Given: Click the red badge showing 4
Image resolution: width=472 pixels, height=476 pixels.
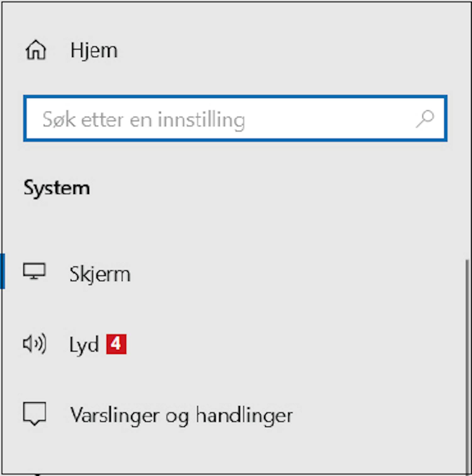Looking at the screenshot, I should point(116,344).
